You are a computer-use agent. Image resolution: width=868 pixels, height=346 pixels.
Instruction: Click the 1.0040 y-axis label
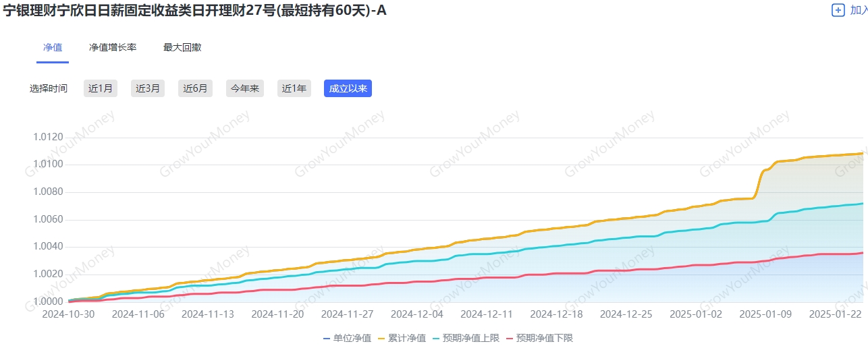click(48, 247)
